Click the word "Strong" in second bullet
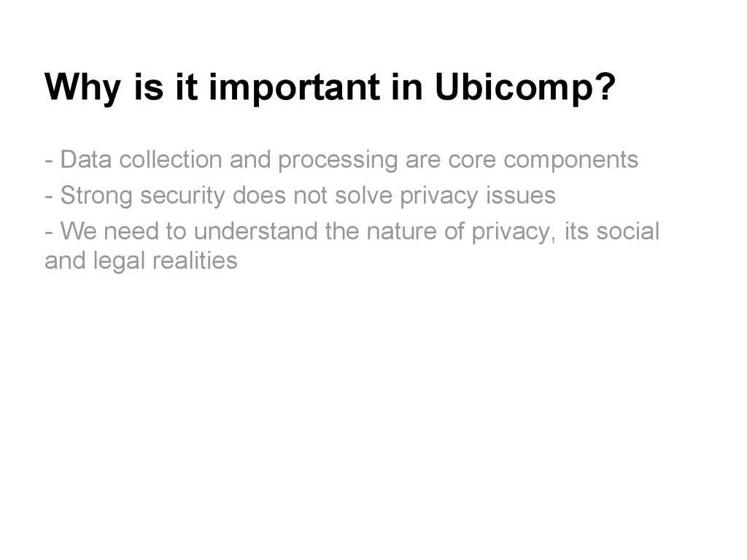 (x=96, y=195)
